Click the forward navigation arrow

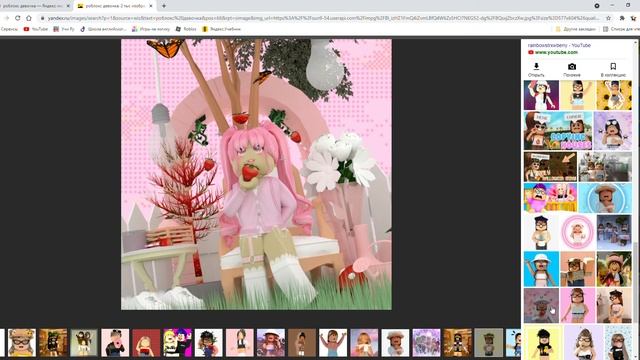pyautogui.click(x=6, y=18)
